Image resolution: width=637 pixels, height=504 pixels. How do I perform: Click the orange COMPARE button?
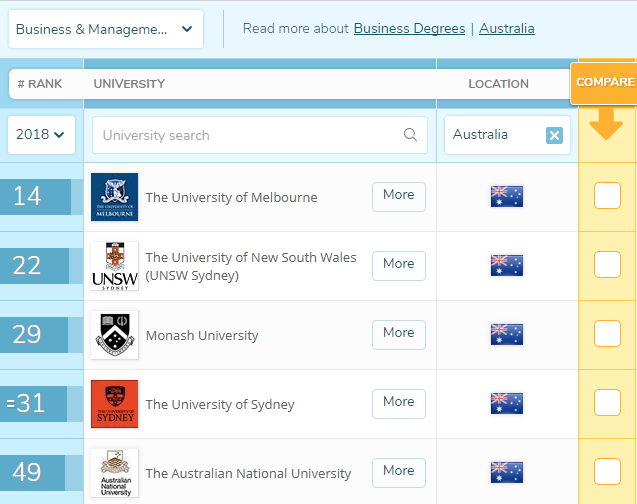coord(604,83)
